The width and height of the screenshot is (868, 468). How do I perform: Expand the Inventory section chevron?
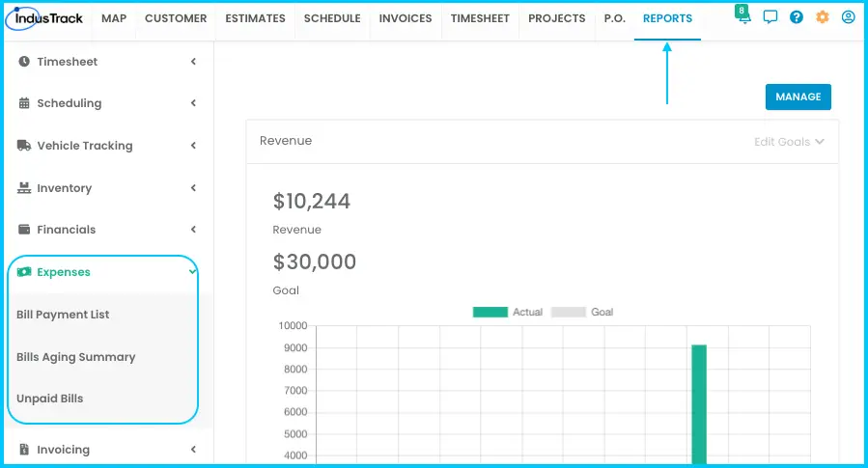coord(193,187)
